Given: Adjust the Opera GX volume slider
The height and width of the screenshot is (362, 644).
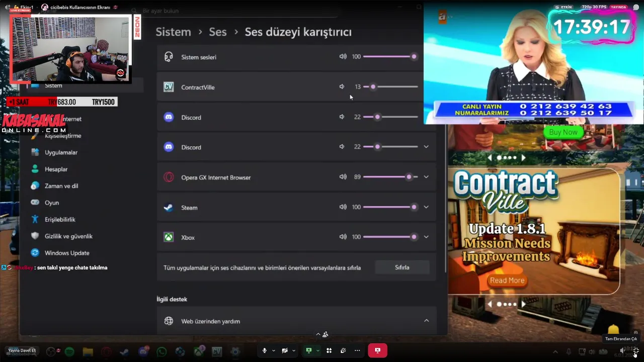Looking at the screenshot, I should (390, 176).
